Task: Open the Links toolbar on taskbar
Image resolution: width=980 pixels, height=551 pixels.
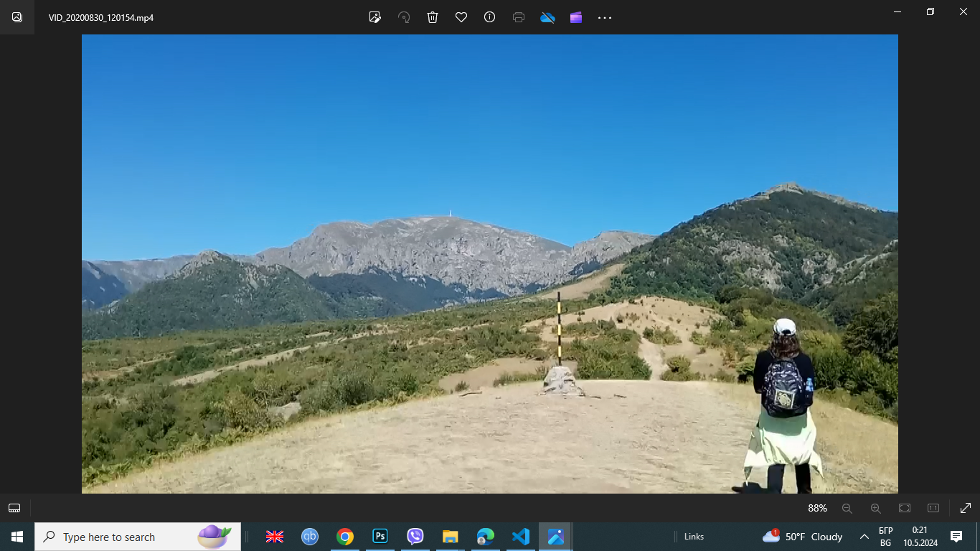Action: pos(694,537)
